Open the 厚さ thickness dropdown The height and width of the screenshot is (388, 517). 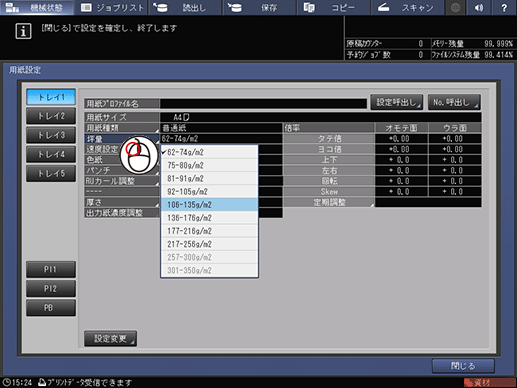click(122, 202)
